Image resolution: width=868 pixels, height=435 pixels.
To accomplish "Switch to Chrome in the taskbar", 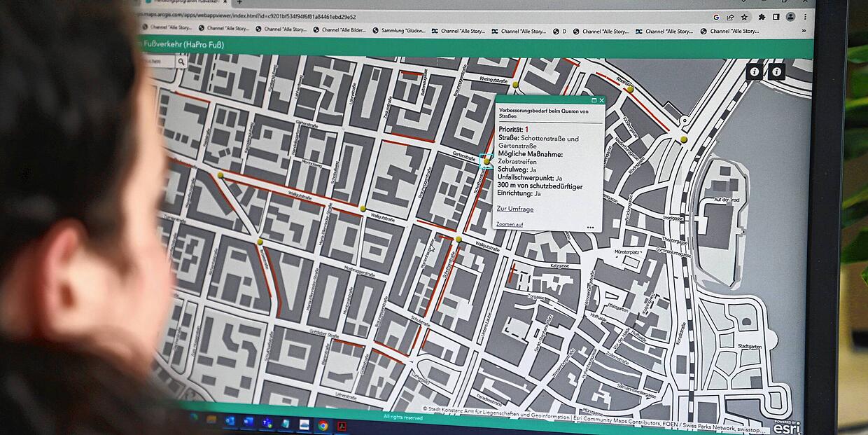I will pyautogui.click(x=323, y=424).
